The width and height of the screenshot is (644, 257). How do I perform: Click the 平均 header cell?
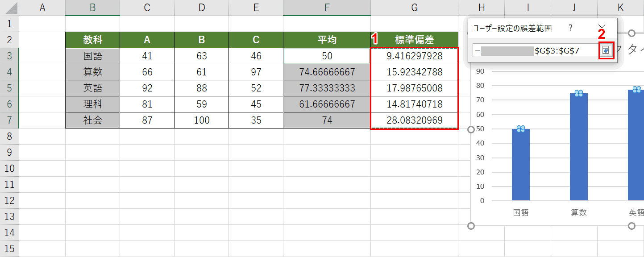pyautogui.click(x=327, y=40)
